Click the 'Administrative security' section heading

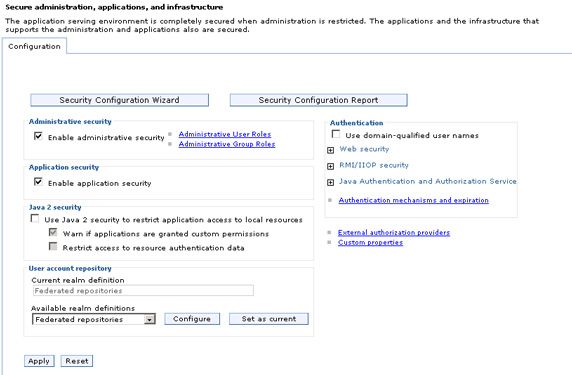[70, 121]
